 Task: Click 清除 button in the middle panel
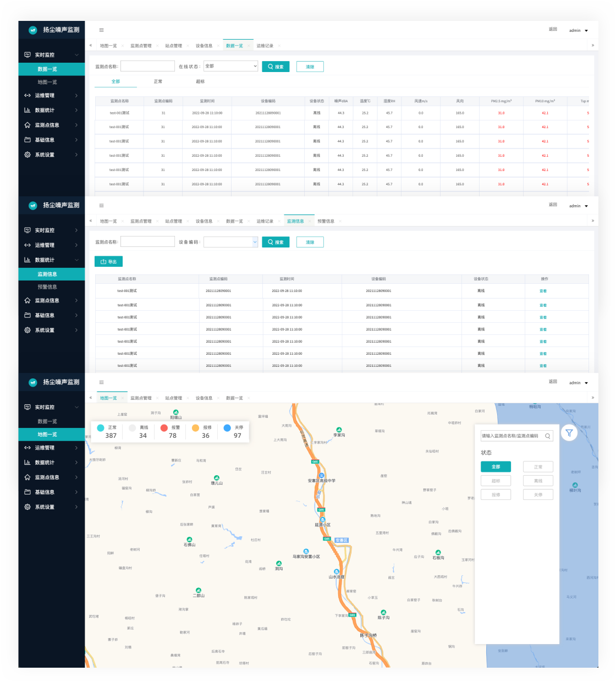click(x=310, y=242)
